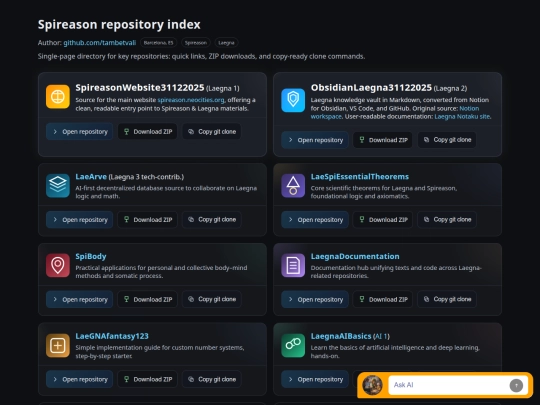
Task: Click the SpireasonWebsite31122025 card title
Action: click(x=140, y=88)
